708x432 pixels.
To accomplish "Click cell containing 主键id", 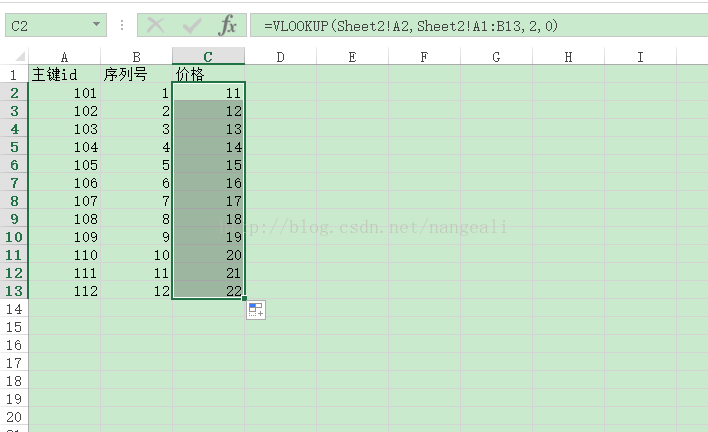I will pos(65,74).
